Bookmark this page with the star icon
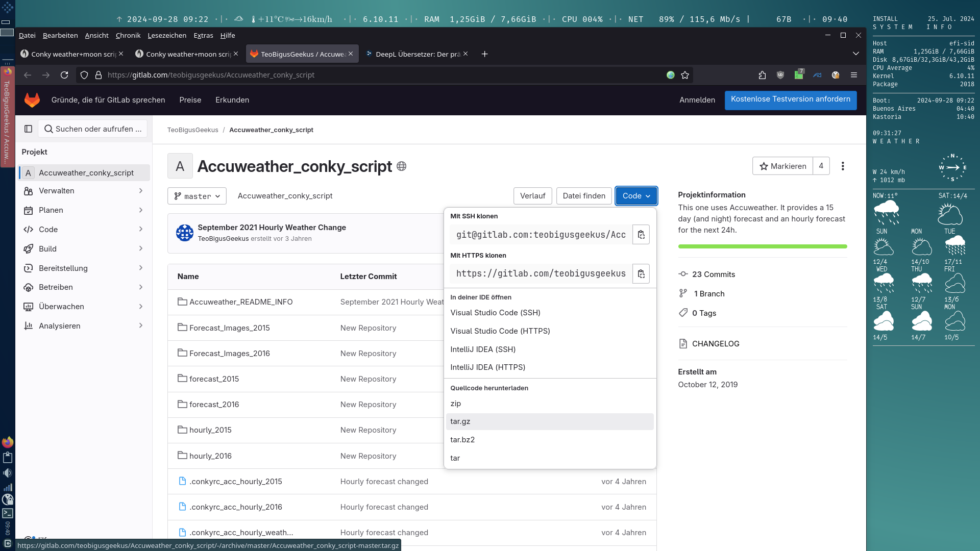 (x=685, y=75)
